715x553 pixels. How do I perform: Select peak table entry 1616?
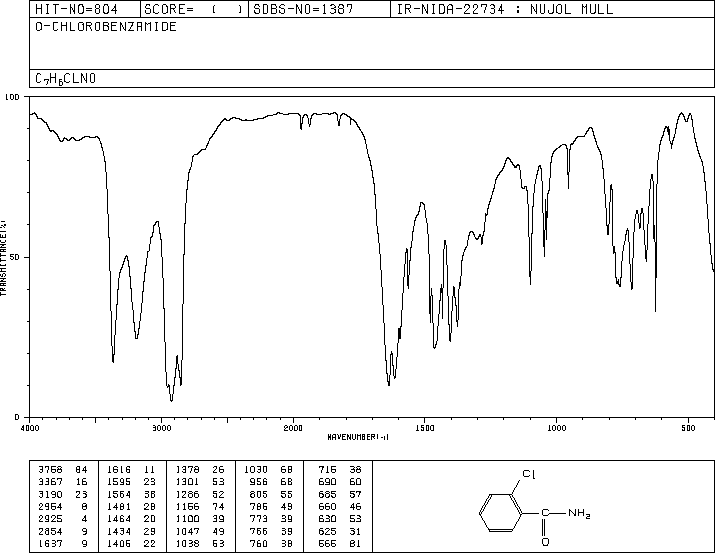(x=131, y=470)
